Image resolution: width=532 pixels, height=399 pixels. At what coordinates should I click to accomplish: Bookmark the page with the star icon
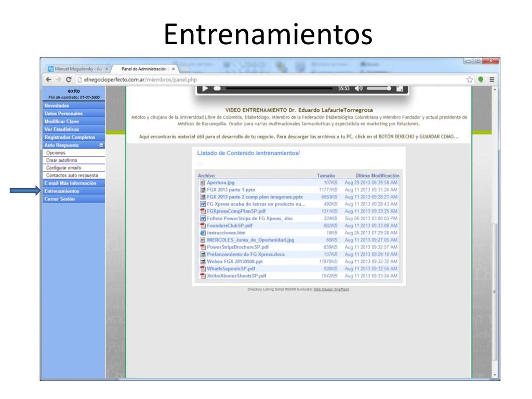[x=470, y=79]
